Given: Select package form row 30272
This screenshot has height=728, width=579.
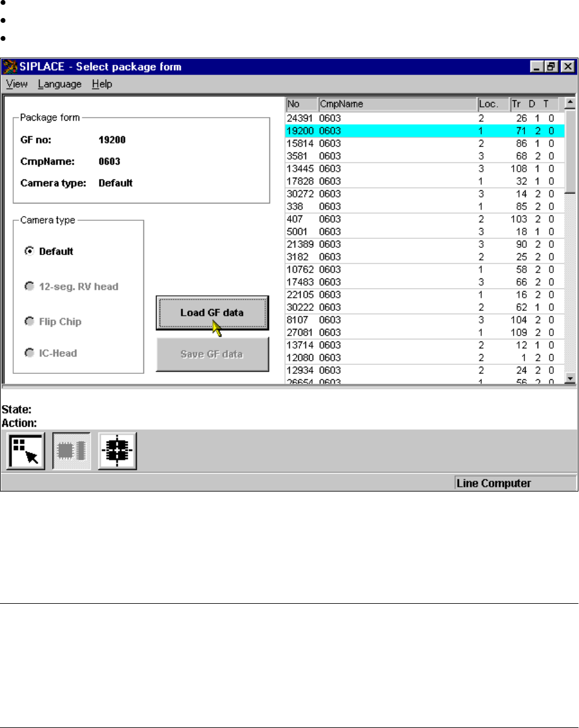Looking at the screenshot, I should pyautogui.click(x=425, y=194).
